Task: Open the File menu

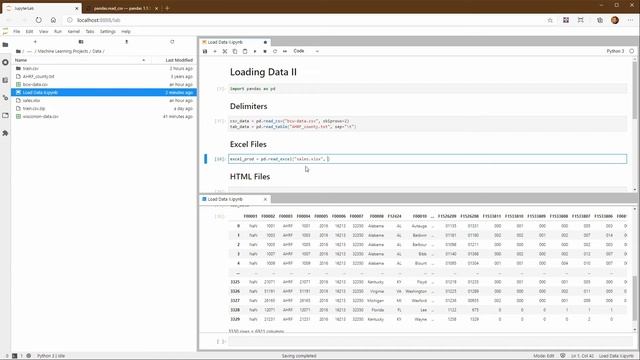Action: click(16, 31)
